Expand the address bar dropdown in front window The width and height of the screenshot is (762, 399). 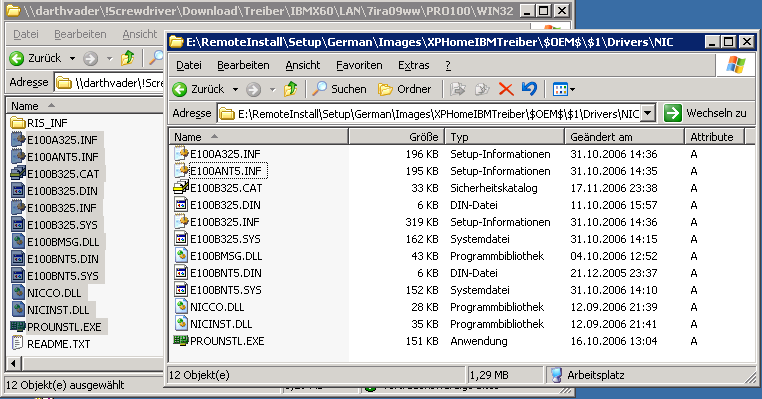click(x=648, y=114)
